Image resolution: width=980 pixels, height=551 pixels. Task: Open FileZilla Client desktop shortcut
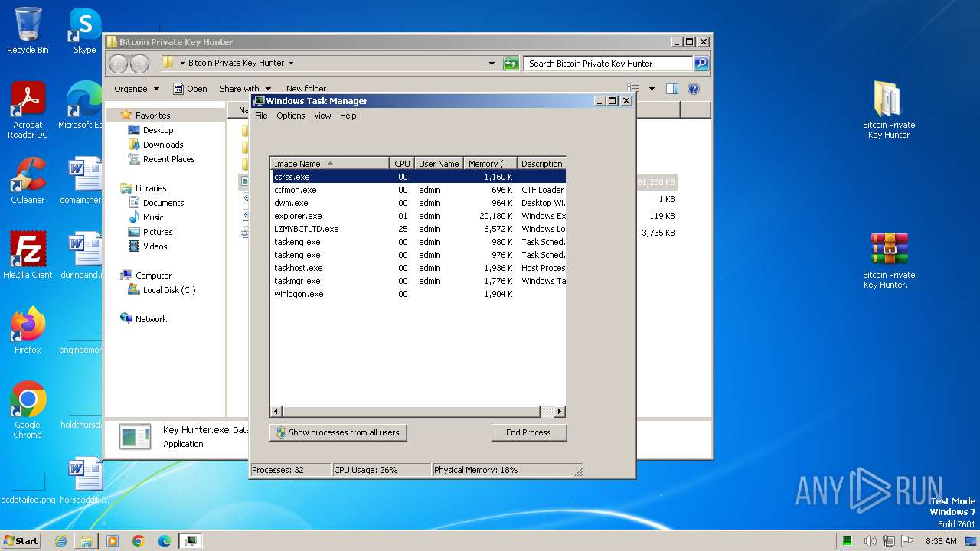[x=28, y=255]
